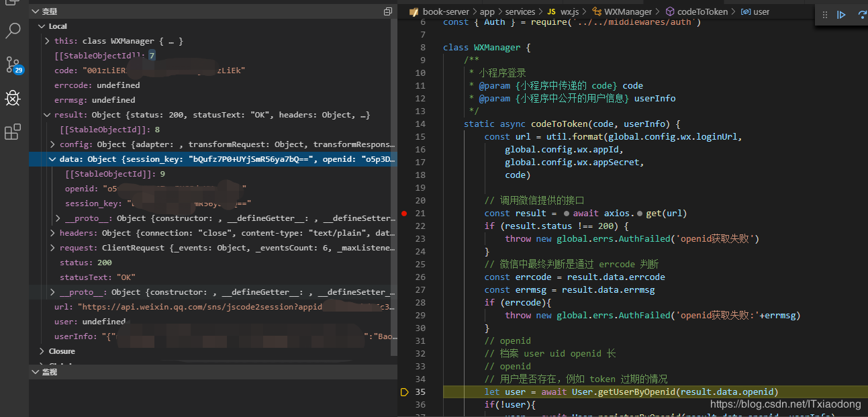
Task: Click the WXManager class icon in breadcrumbs
Action: 595,11
